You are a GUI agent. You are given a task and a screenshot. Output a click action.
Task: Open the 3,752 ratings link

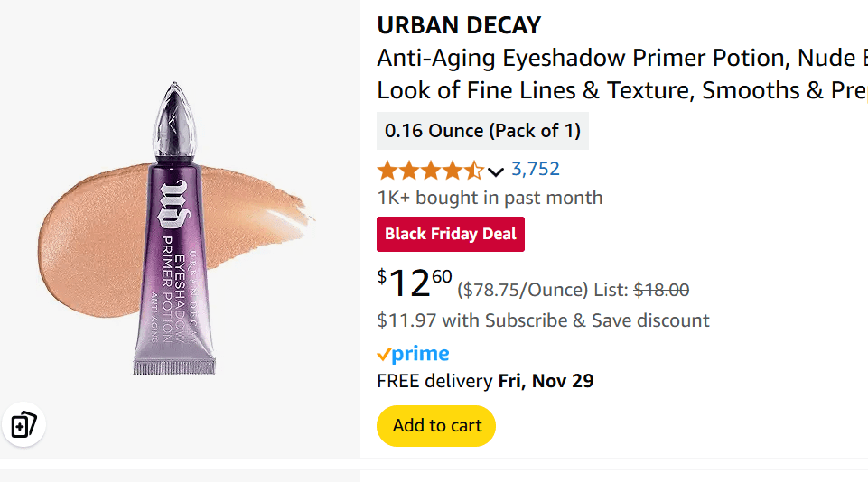536,169
